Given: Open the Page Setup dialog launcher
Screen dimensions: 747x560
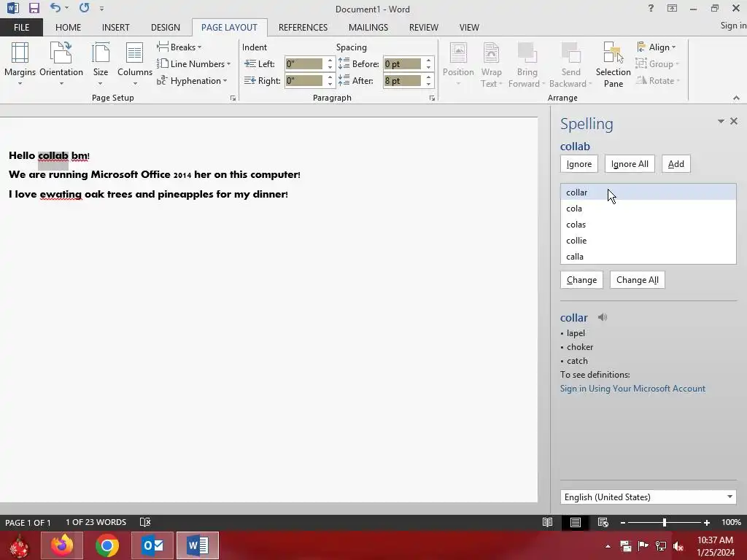Looking at the screenshot, I should coord(233,98).
